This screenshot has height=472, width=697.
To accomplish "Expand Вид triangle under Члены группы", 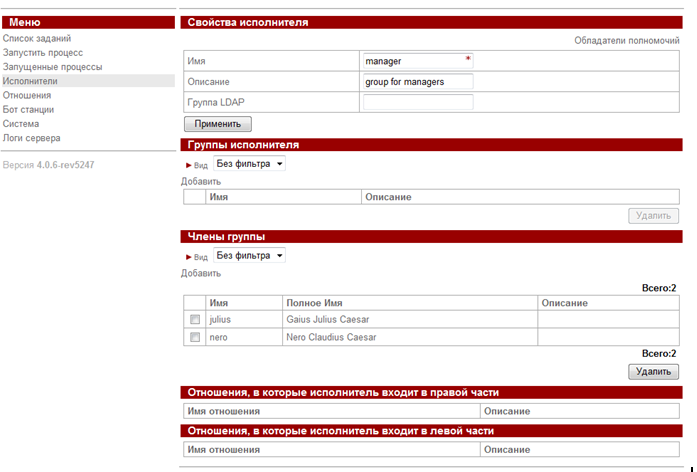I will pos(188,257).
